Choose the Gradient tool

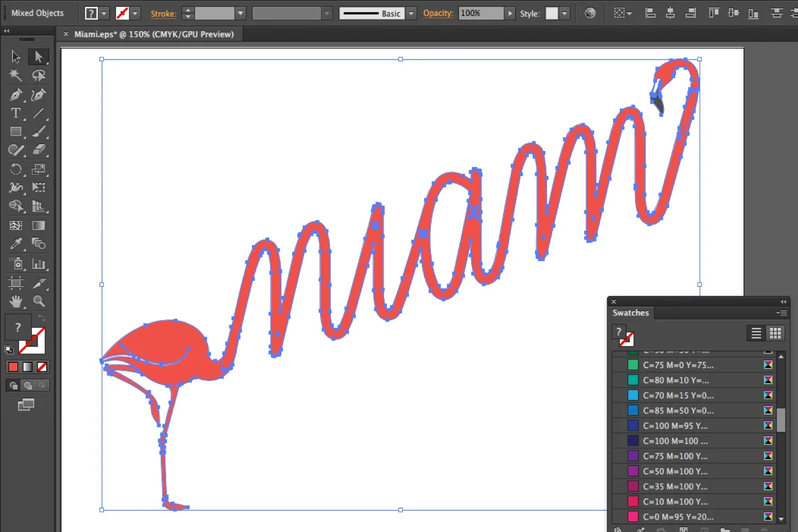pos(38,225)
